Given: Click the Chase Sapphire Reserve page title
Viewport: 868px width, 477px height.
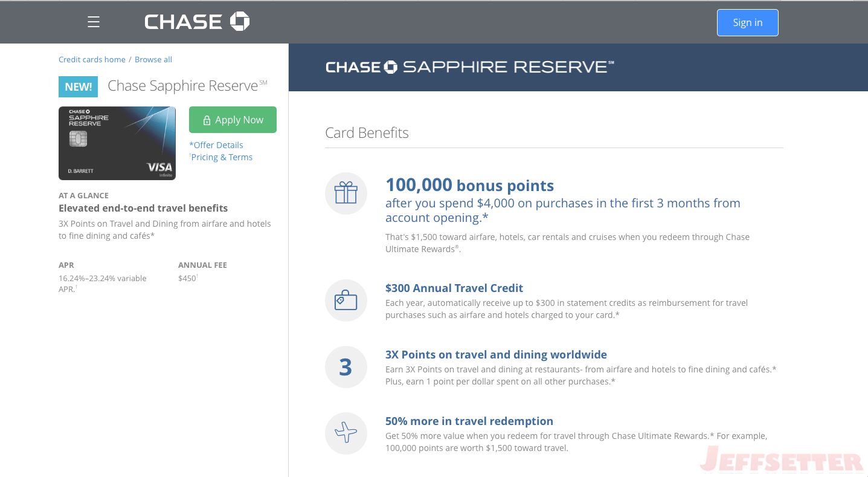Looking at the screenshot, I should pyautogui.click(x=187, y=86).
